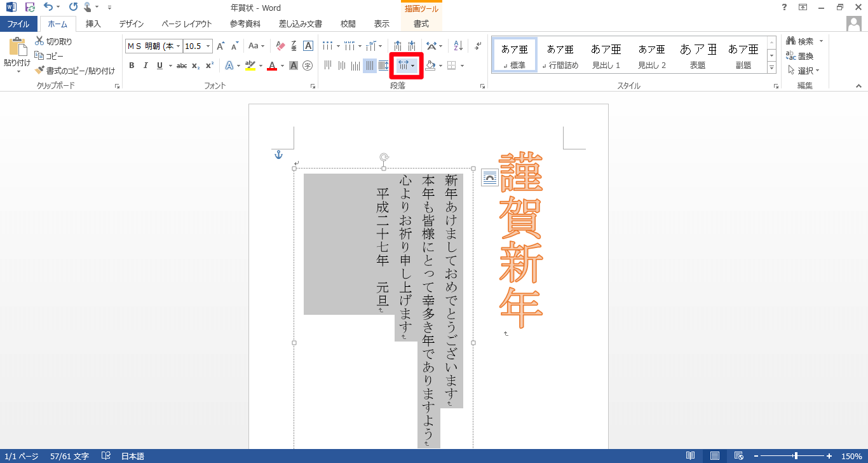Click the proofing check icon in status bar
The height and width of the screenshot is (463, 868).
pyautogui.click(x=106, y=456)
